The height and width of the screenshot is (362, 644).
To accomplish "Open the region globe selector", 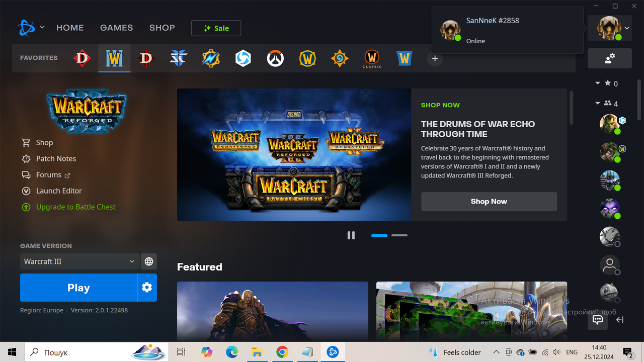I will tap(149, 261).
